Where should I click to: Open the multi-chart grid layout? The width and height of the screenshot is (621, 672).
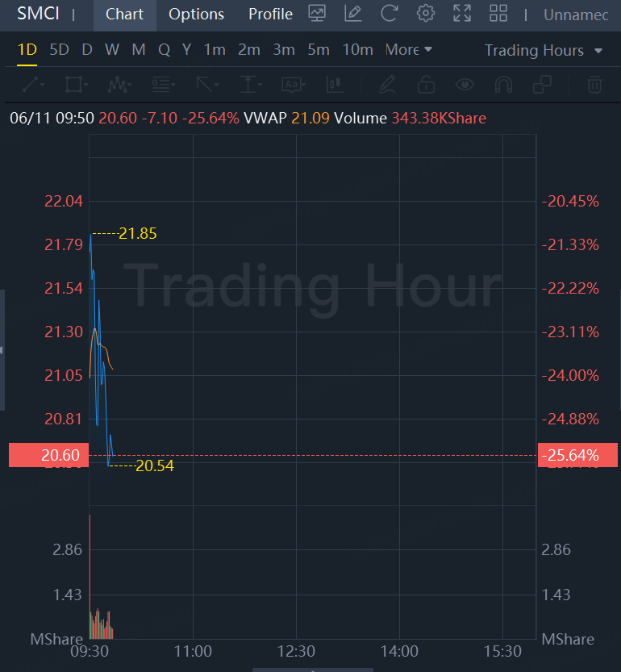498,14
